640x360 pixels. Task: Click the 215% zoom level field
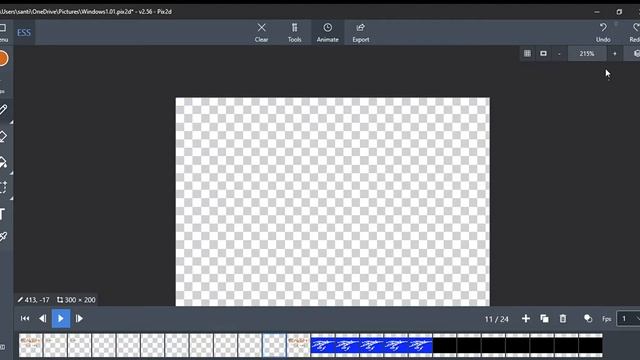point(587,53)
